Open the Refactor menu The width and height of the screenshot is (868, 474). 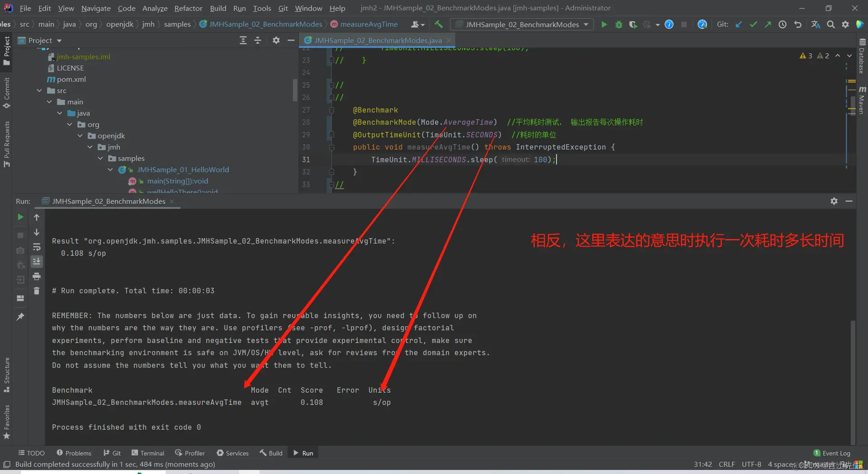pyautogui.click(x=189, y=8)
